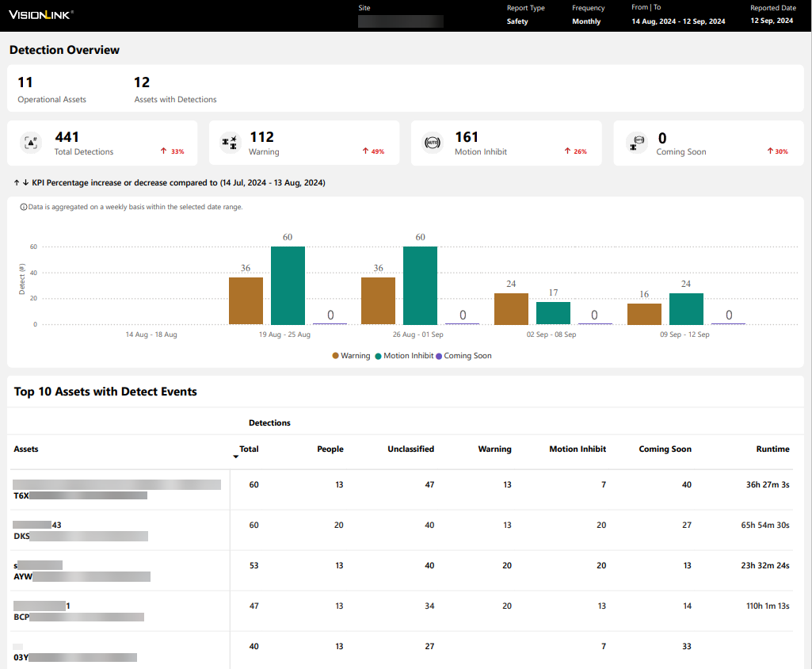Screen dimensions: 812x669
Task: Click the red up arrow beside 49%
Action: point(366,151)
